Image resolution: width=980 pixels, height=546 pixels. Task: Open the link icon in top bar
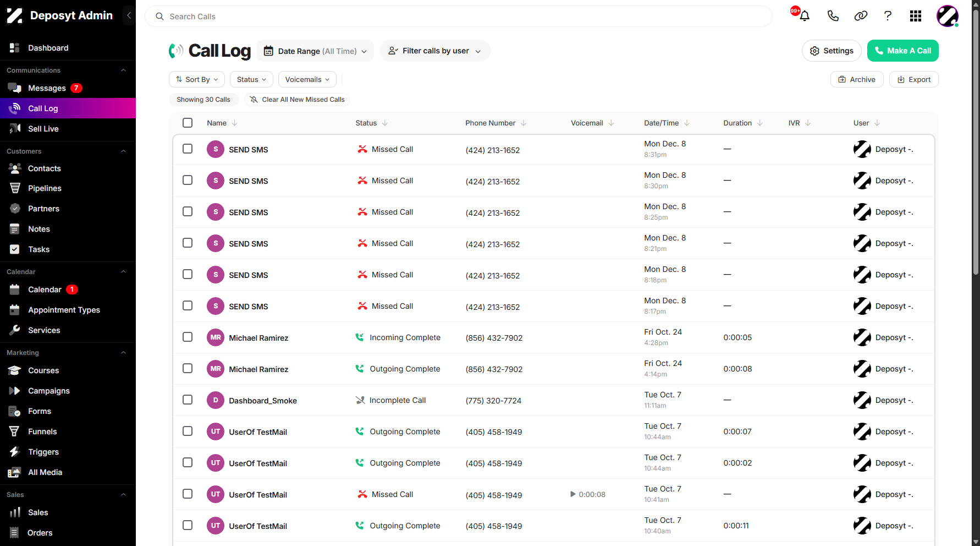pos(861,16)
